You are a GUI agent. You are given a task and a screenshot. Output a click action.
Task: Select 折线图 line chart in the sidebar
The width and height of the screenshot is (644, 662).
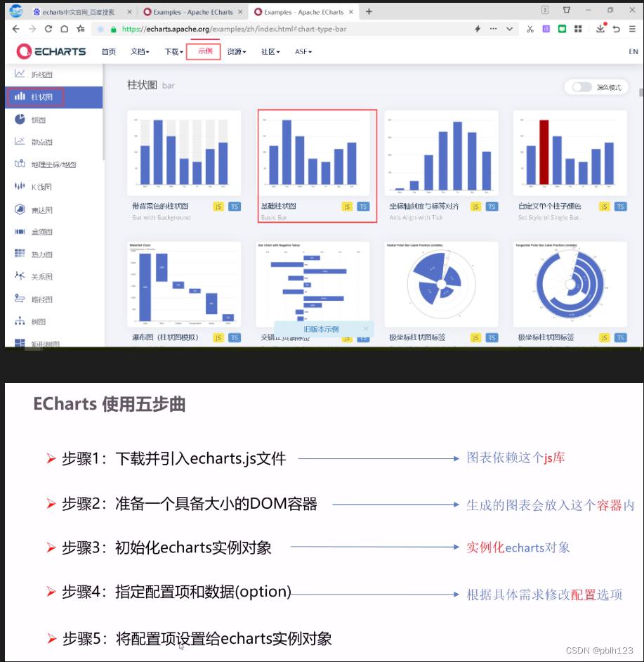click(53, 74)
